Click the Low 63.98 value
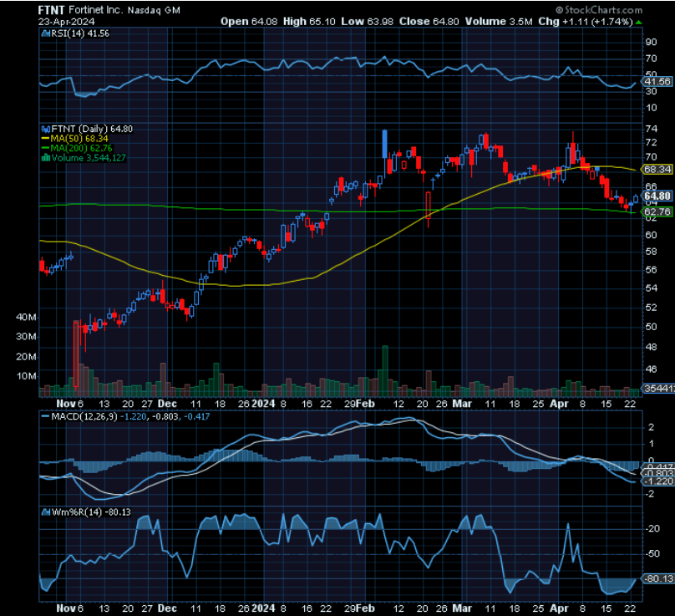The width and height of the screenshot is (675, 616). point(368,22)
